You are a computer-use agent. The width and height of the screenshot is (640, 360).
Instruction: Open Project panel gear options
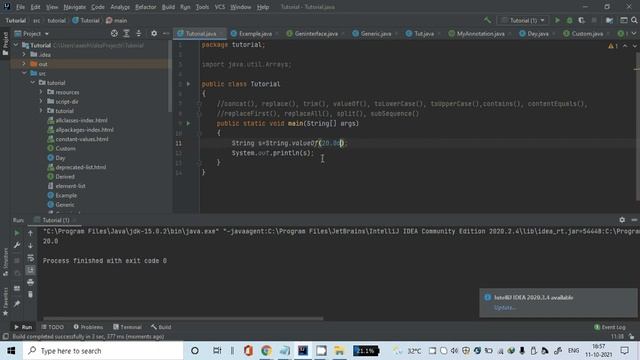pos(154,33)
